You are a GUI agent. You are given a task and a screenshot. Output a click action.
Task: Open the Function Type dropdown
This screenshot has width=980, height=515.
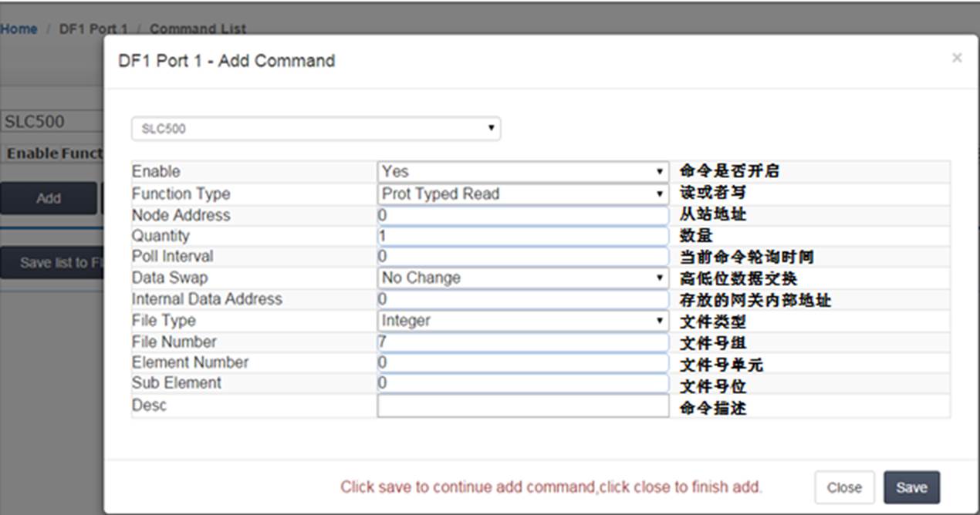coord(523,194)
